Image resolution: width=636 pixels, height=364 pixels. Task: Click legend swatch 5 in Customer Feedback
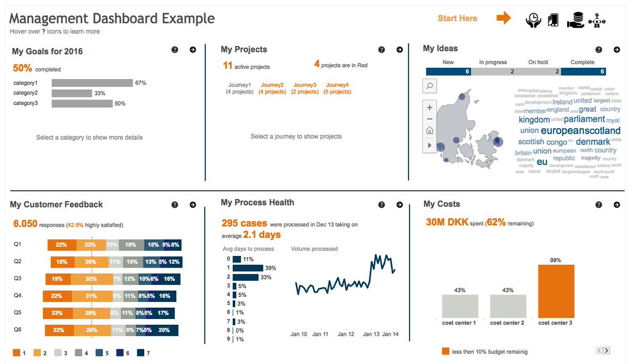pos(99,352)
